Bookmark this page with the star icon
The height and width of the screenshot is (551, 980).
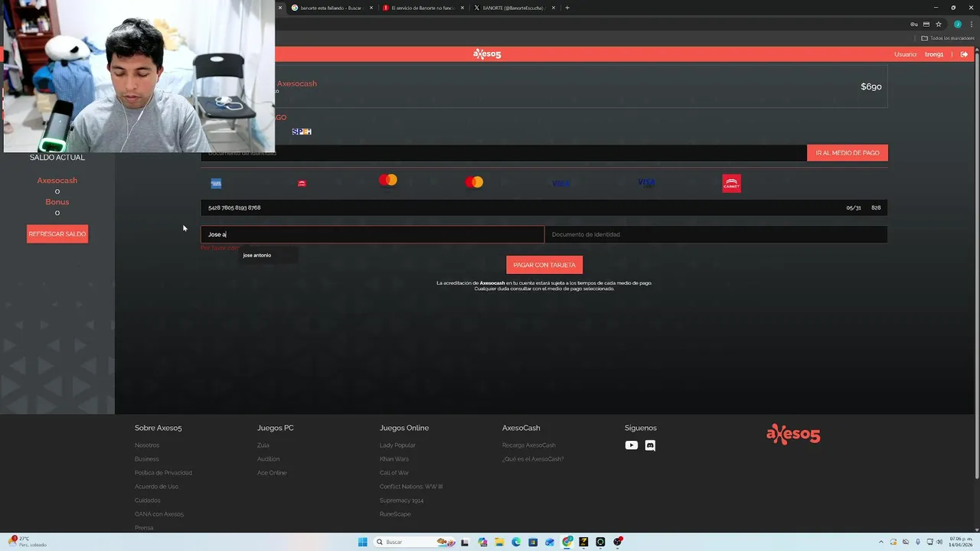point(938,24)
